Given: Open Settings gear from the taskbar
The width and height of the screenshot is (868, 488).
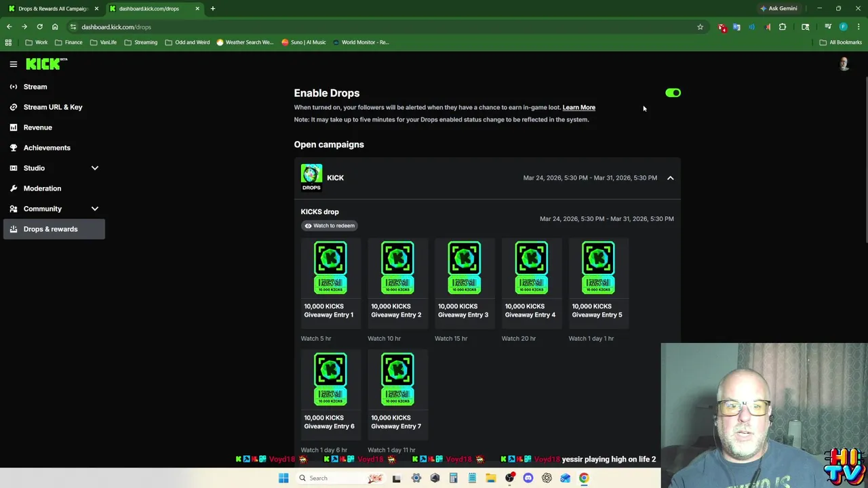Looking at the screenshot, I should coord(416,478).
